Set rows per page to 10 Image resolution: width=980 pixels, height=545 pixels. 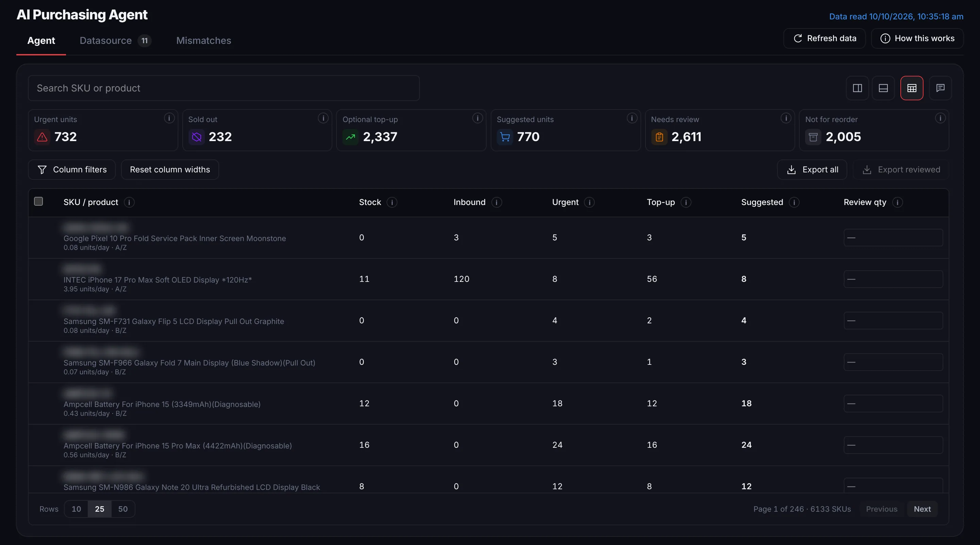76,509
